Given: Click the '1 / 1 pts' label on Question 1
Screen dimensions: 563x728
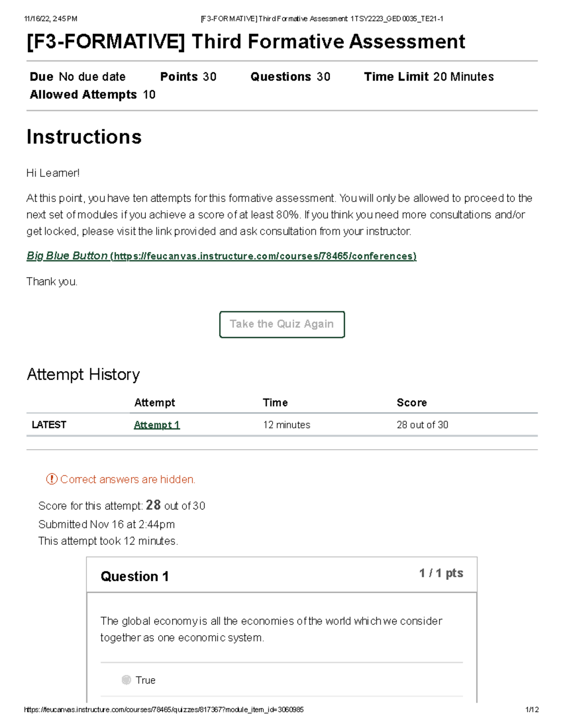Looking at the screenshot, I should point(440,572).
